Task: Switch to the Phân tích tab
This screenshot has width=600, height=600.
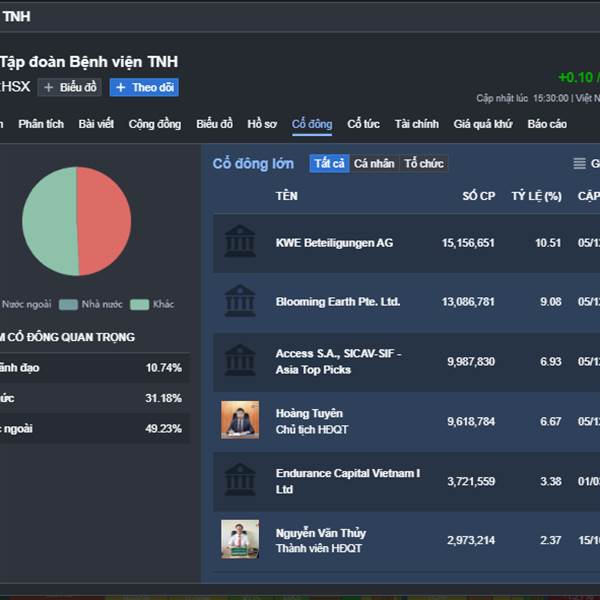Action: pyautogui.click(x=41, y=124)
